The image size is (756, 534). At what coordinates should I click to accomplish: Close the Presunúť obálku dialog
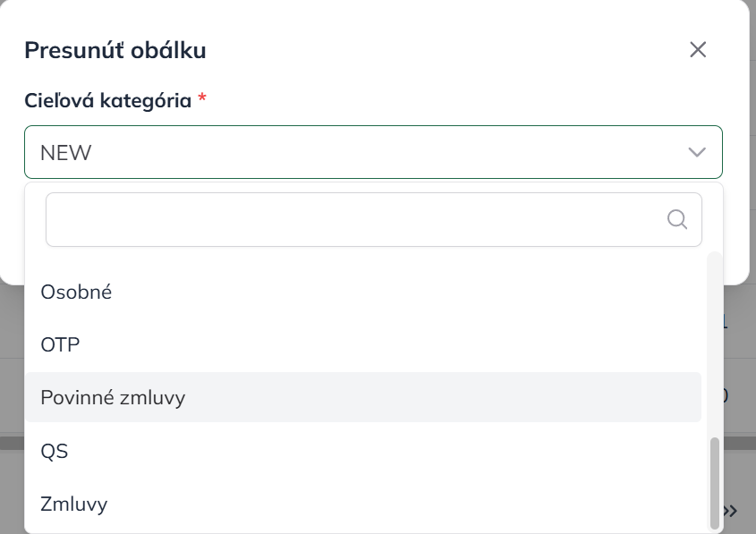pyautogui.click(x=698, y=50)
